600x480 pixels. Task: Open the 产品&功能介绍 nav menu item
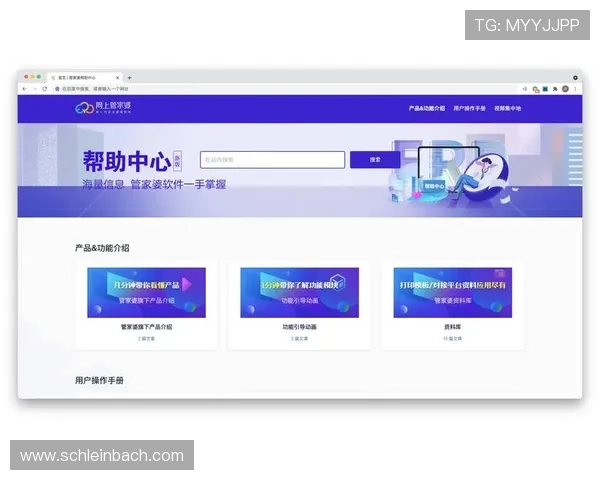pyautogui.click(x=427, y=108)
